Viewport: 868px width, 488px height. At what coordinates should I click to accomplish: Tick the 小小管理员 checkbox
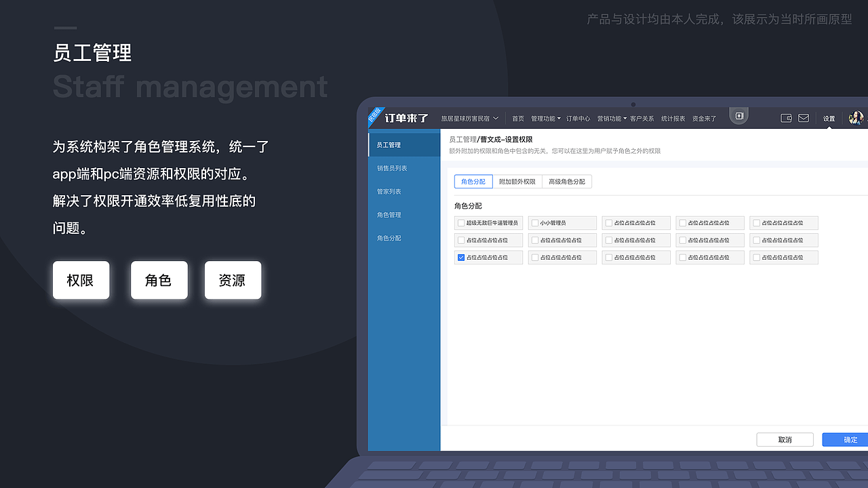[x=535, y=223]
